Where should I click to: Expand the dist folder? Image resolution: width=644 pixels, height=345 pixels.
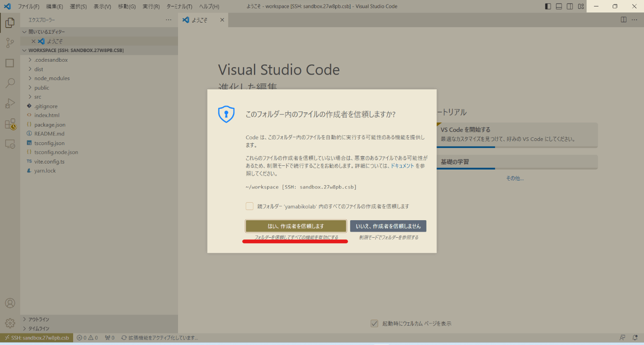(x=99, y=69)
